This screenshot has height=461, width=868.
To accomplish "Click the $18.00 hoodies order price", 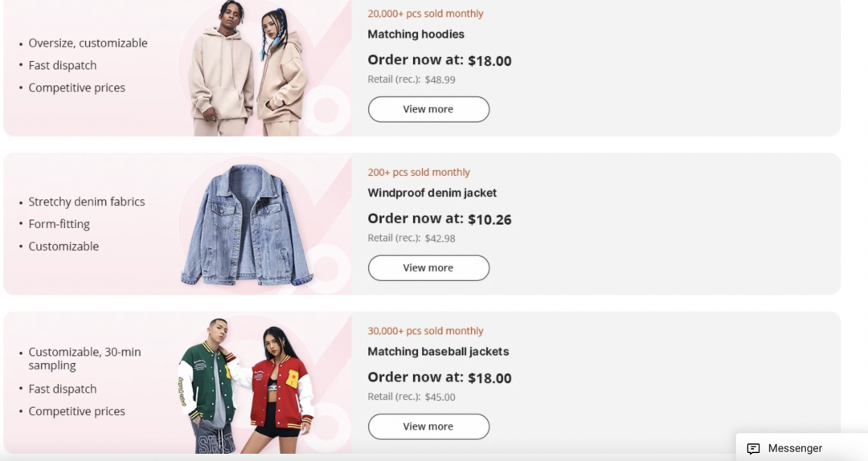I will (489, 61).
